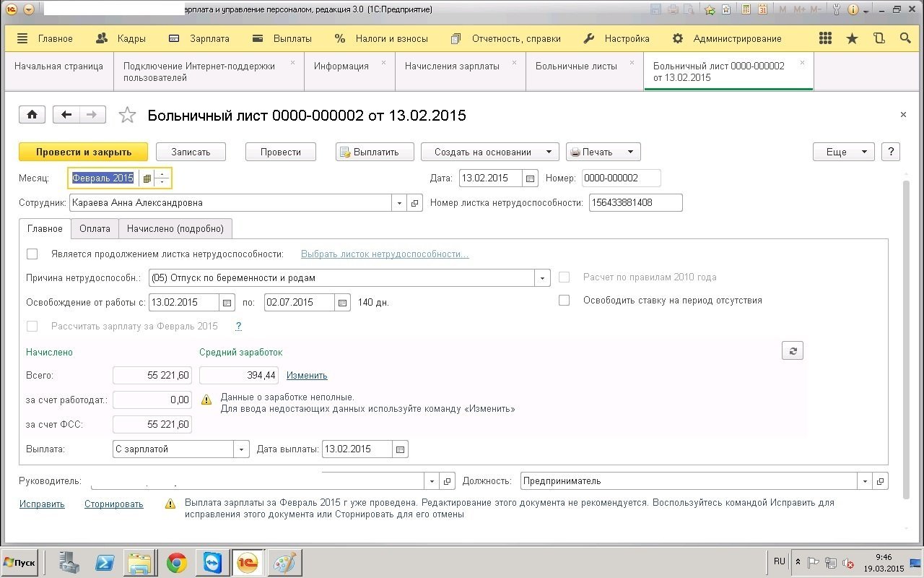Expand the 'Выплата' dropdown list
This screenshot has width=924, height=578.
(241, 449)
